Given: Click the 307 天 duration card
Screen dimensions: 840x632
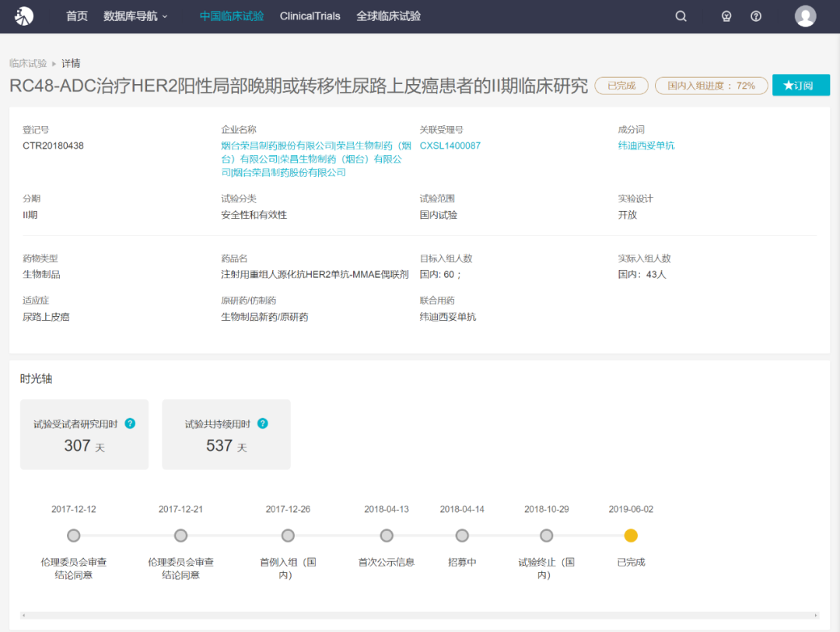Looking at the screenshot, I should [84, 434].
